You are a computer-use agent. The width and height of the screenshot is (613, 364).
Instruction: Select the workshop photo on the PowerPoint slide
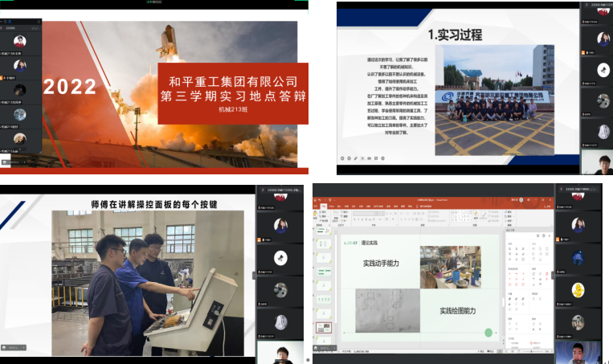[x=449, y=267]
